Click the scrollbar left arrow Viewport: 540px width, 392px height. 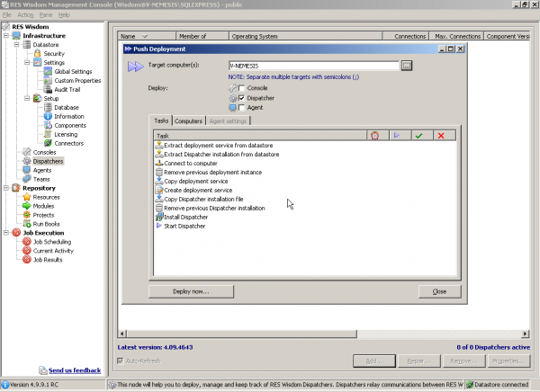tap(122, 334)
